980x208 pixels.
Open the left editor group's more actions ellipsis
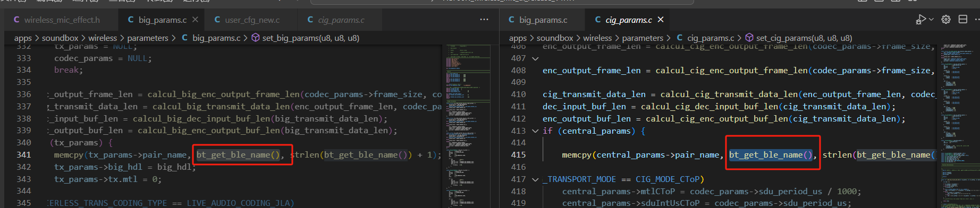pos(484,19)
